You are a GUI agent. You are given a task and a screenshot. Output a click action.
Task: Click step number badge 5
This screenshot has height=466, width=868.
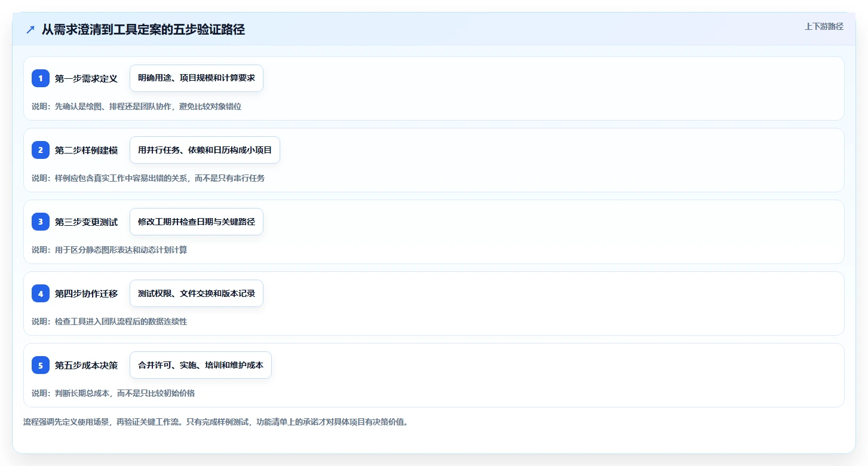(x=41, y=365)
